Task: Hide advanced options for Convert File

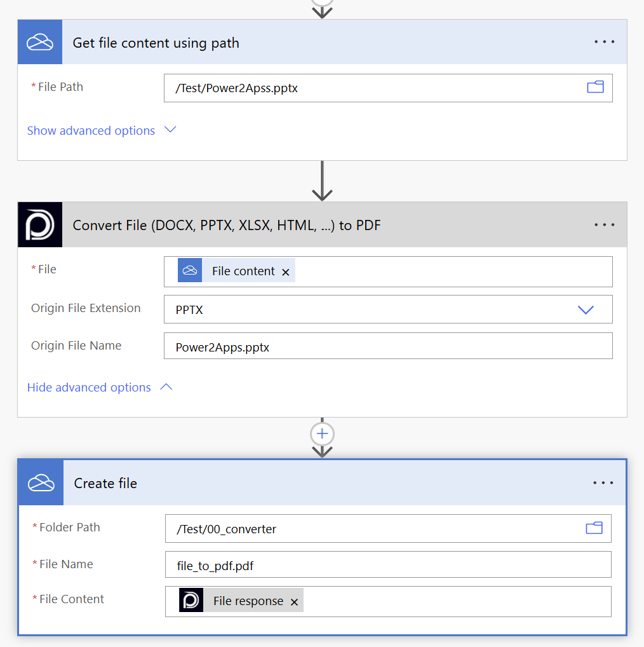Action: coord(99,387)
